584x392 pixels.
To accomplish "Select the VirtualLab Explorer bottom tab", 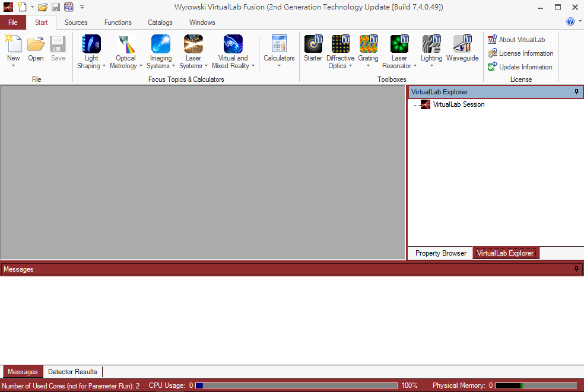I will (x=506, y=253).
